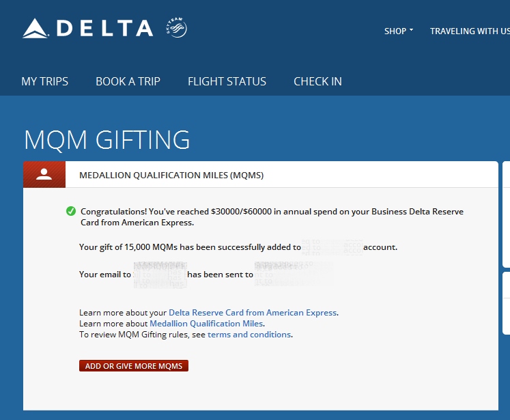Open the CHECK IN tab

point(317,81)
